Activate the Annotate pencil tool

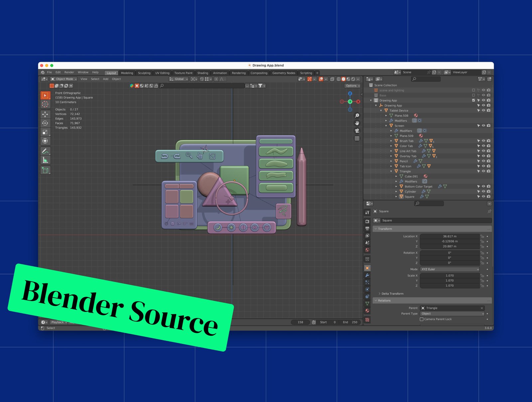(x=45, y=151)
